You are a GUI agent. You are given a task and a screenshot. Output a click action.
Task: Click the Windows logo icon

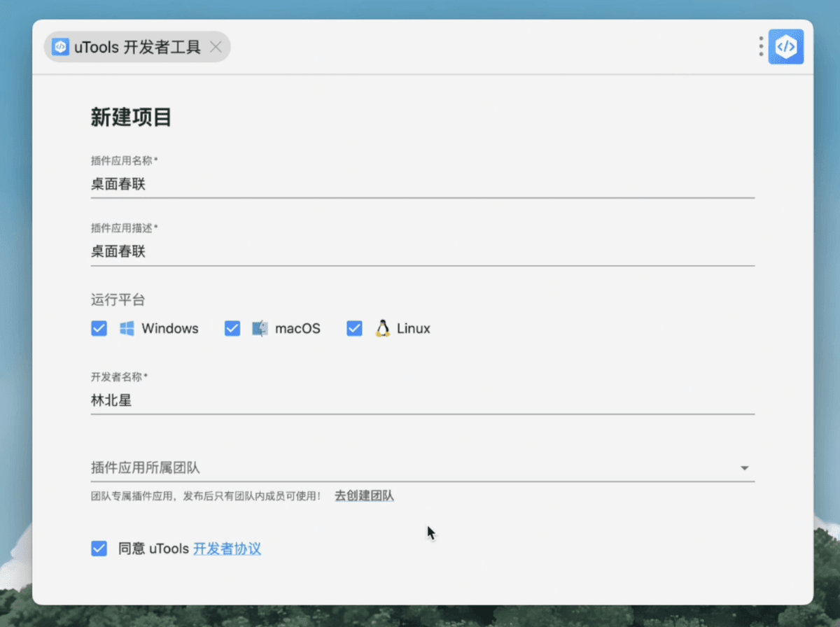[126, 327]
